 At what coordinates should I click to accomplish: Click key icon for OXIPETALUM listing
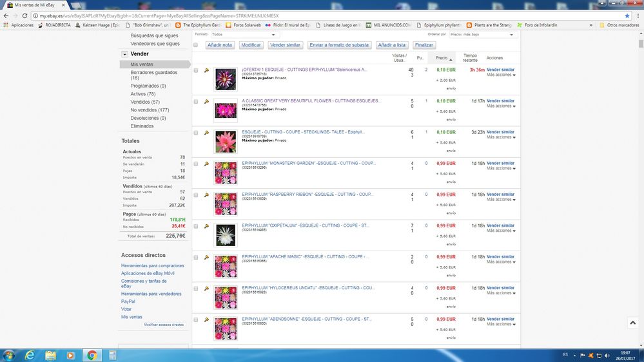click(x=206, y=227)
